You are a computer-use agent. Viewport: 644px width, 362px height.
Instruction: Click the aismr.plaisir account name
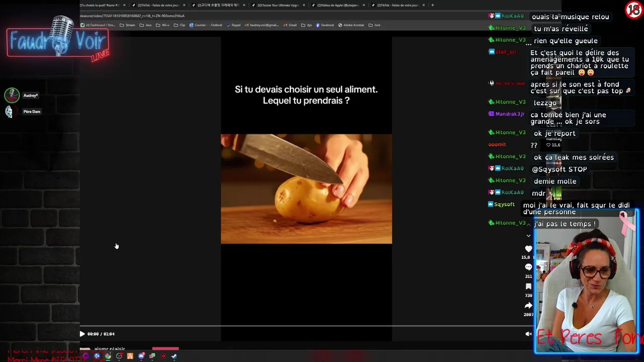tap(109, 349)
